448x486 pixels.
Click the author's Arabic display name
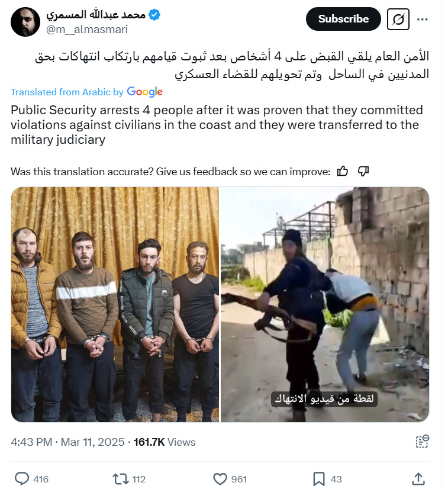[96, 15]
